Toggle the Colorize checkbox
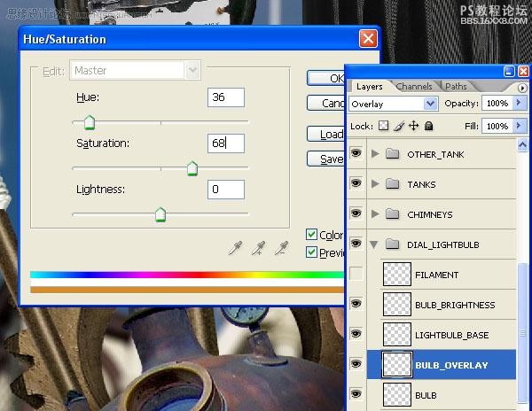 [311, 235]
